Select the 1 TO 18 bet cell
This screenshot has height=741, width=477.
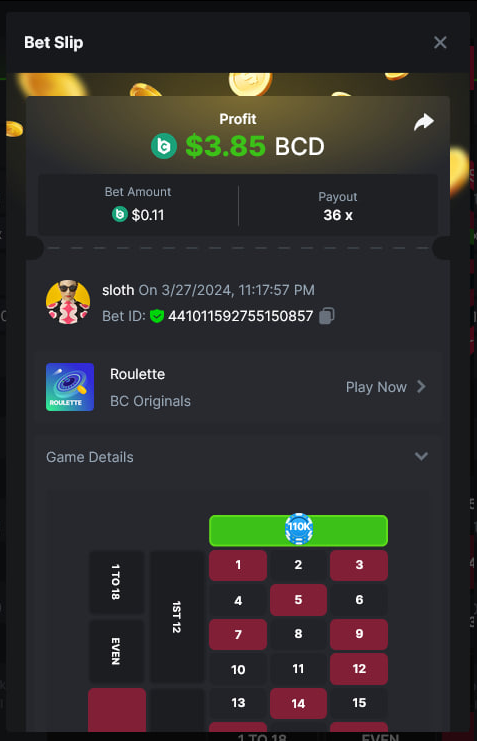[x=116, y=582]
